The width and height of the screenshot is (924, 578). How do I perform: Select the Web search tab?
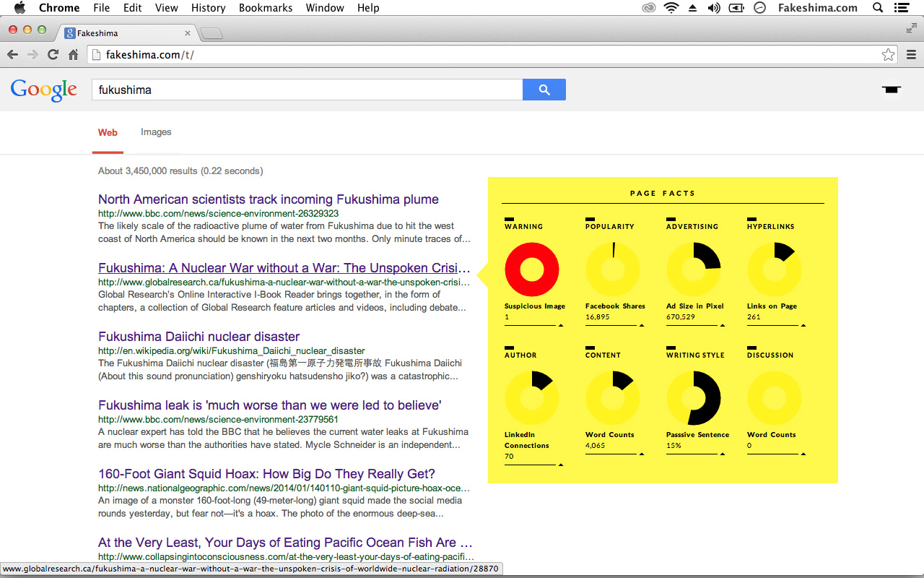[x=108, y=132]
